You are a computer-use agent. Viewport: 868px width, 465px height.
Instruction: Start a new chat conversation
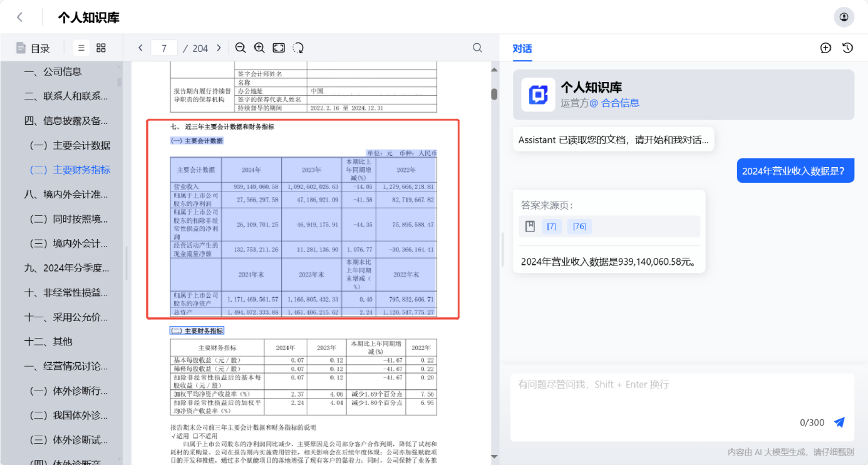click(825, 47)
